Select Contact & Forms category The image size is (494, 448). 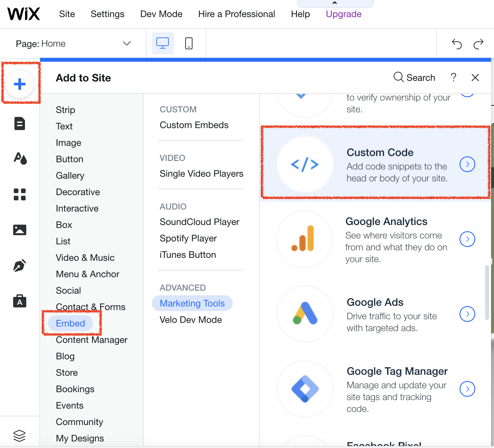point(91,307)
